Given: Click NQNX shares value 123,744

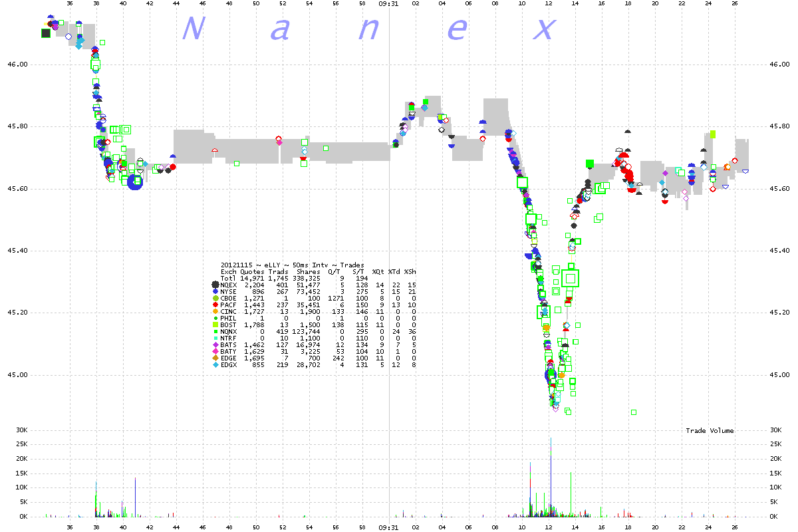Looking at the screenshot, I should pos(307,331).
